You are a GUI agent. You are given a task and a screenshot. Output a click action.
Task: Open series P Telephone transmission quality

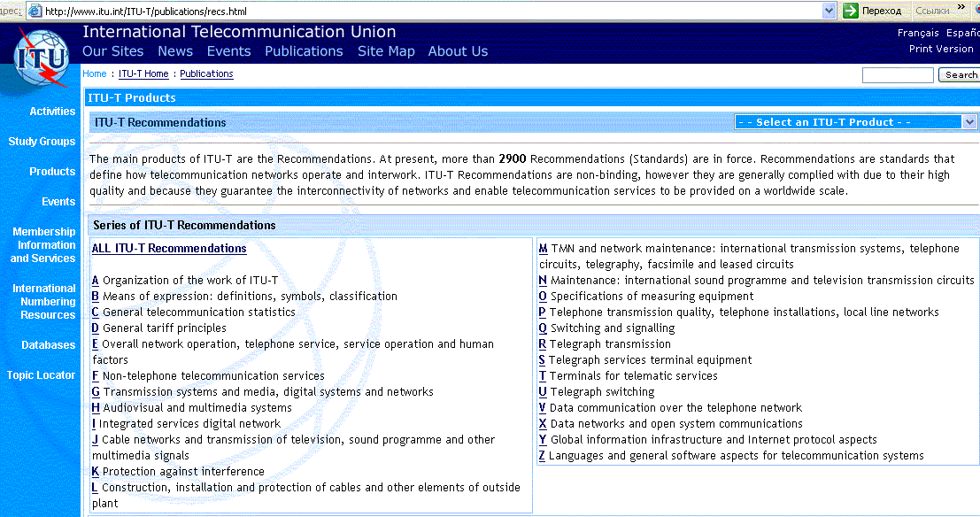point(542,312)
